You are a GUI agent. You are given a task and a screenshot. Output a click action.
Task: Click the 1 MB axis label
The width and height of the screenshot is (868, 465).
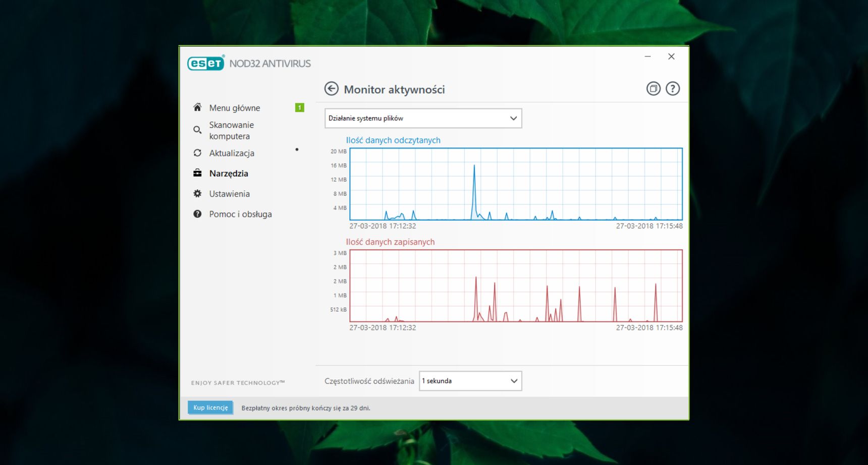[340, 296]
